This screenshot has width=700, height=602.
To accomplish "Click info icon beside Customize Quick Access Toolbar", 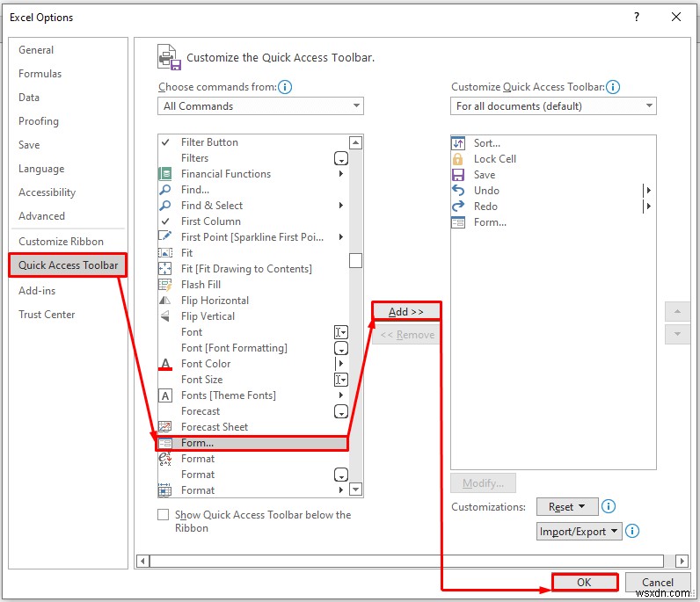I will (613, 87).
